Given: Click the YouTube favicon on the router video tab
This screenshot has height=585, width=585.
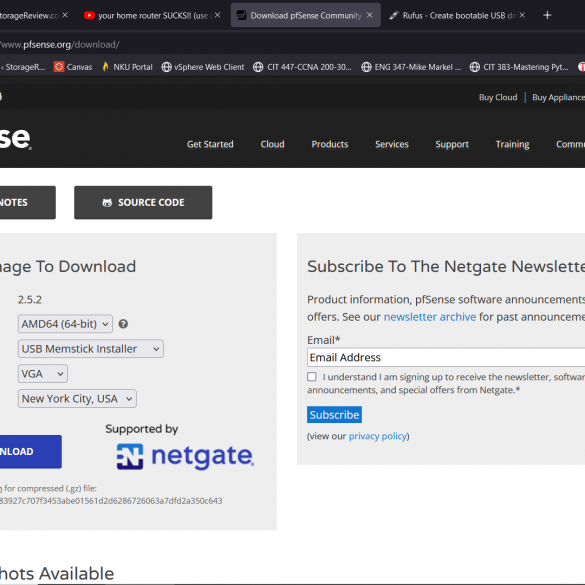Looking at the screenshot, I should [89, 15].
